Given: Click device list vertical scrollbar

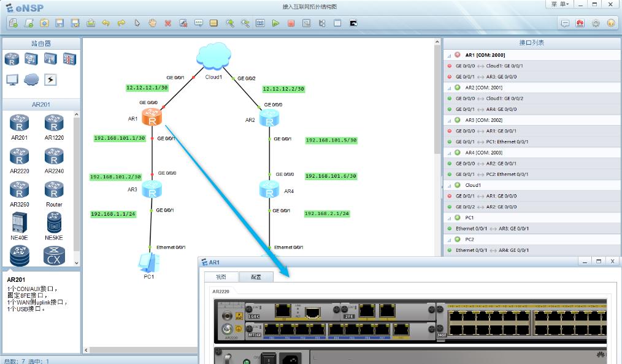Looking at the screenshot, I should click(x=77, y=184).
